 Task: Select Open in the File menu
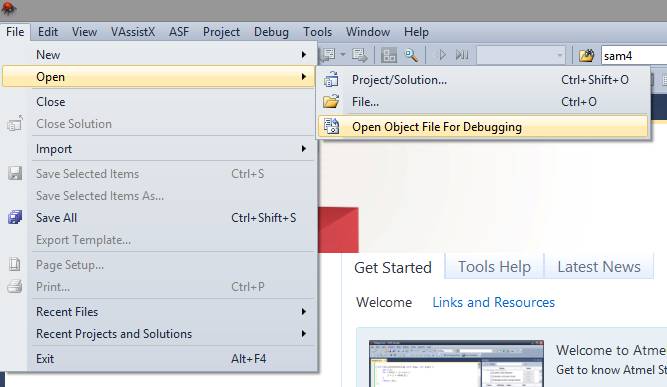pyautogui.click(x=158, y=77)
